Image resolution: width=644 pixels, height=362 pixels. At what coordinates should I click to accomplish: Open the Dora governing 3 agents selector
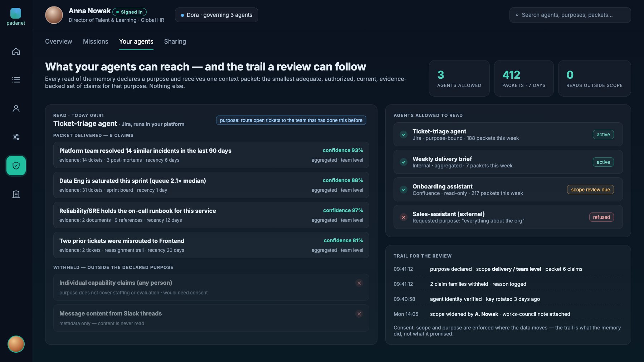(216, 15)
